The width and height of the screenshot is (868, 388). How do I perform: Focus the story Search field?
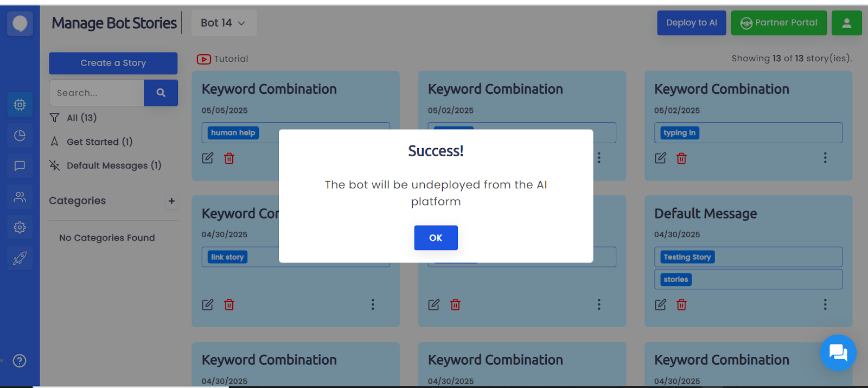(x=97, y=93)
